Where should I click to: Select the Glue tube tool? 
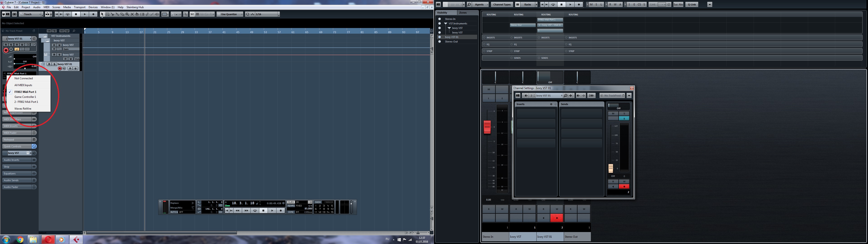pyautogui.click(x=118, y=14)
